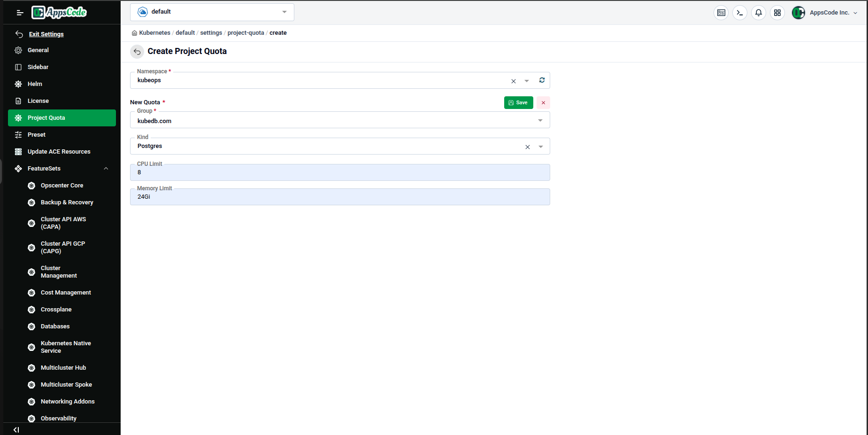Clear the selected Namespace kubeops
868x435 pixels.
(x=513, y=81)
